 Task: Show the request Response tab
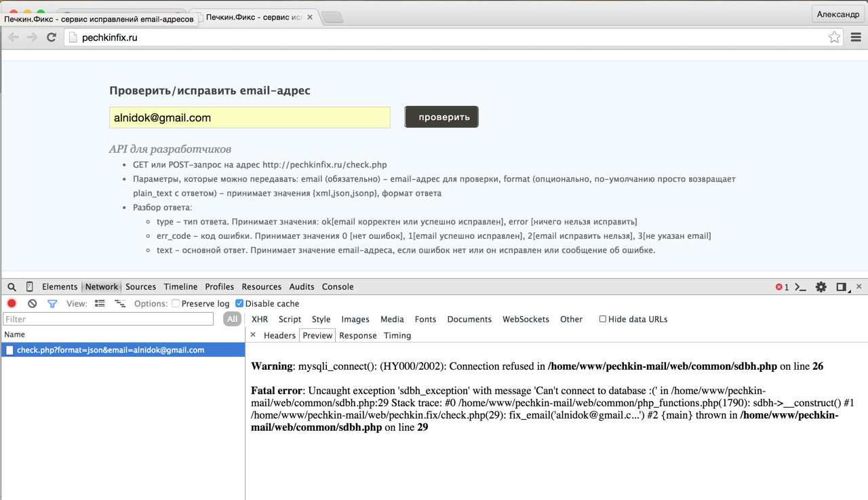(x=358, y=335)
